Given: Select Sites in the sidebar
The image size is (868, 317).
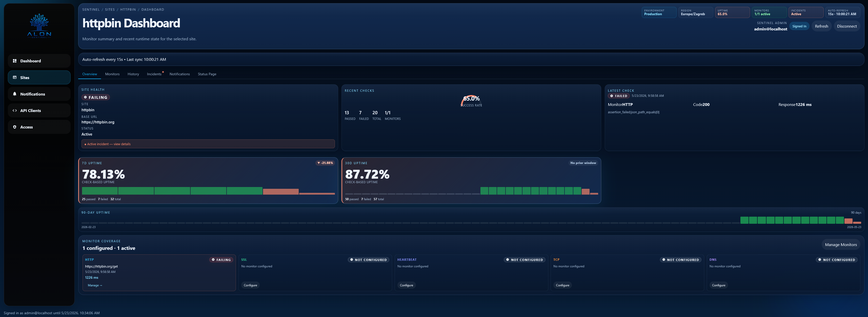Looking at the screenshot, I should [39, 77].
